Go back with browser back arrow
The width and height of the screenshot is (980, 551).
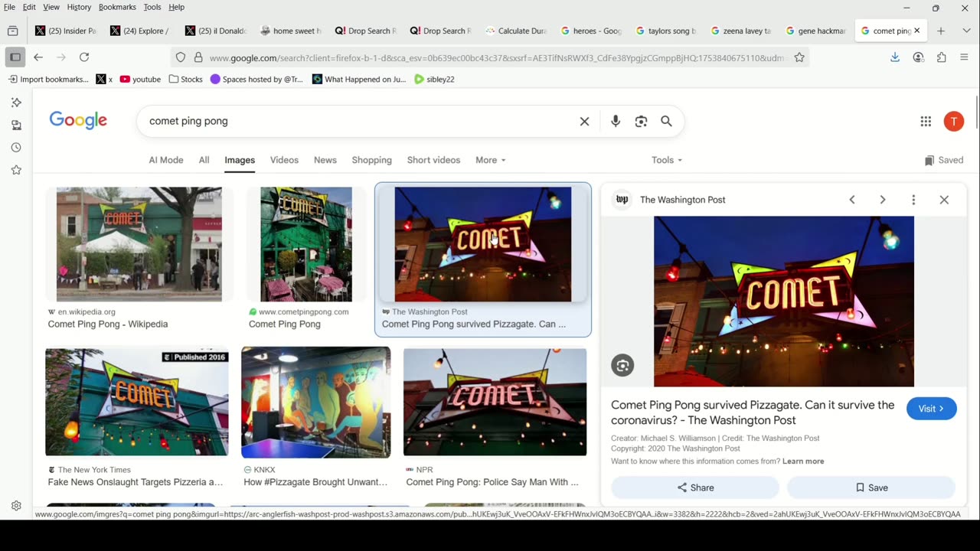pyautogui.click(x=38, y=57)
